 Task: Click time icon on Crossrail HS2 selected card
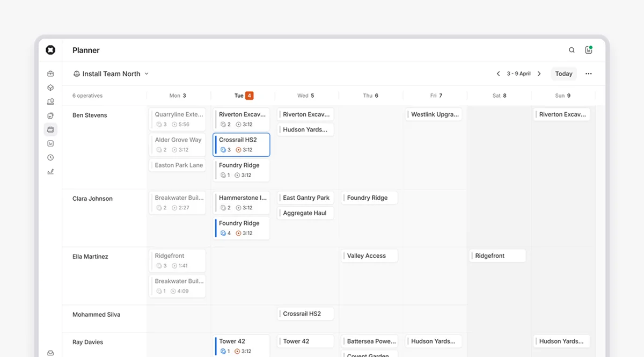coord(238,150)
